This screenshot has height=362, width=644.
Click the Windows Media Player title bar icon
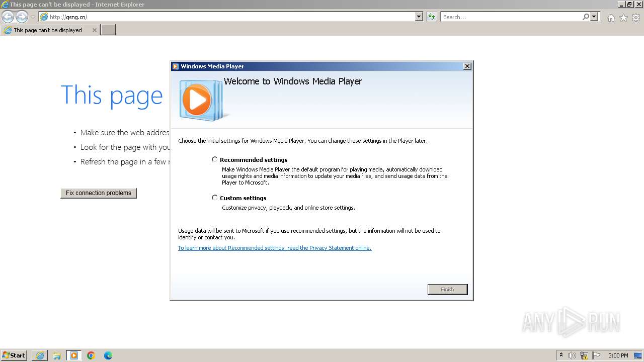[x=176, y=66]
